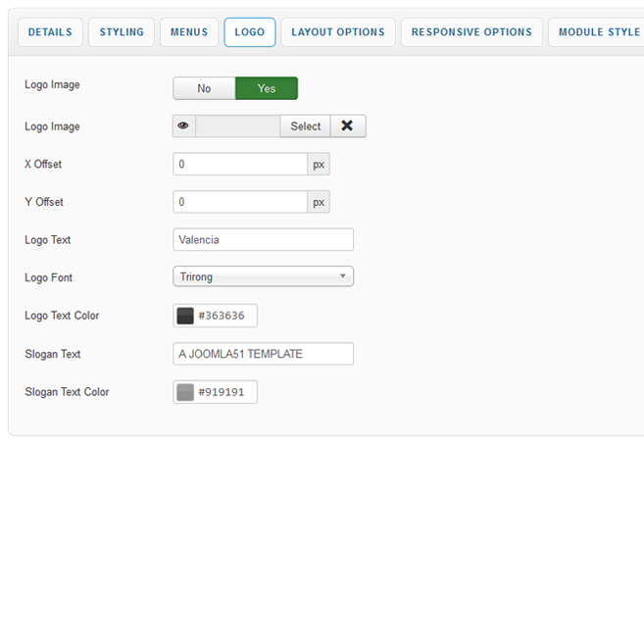Screen dimensions: 644x644
Task: Click the Y Offset input field
Action: coord(240,202)
